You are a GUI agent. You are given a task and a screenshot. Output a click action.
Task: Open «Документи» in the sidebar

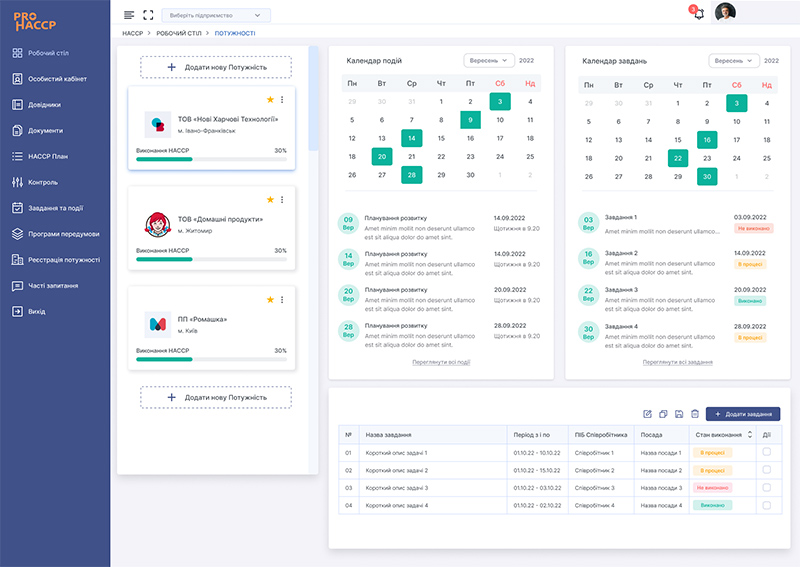tap(45, 130)
